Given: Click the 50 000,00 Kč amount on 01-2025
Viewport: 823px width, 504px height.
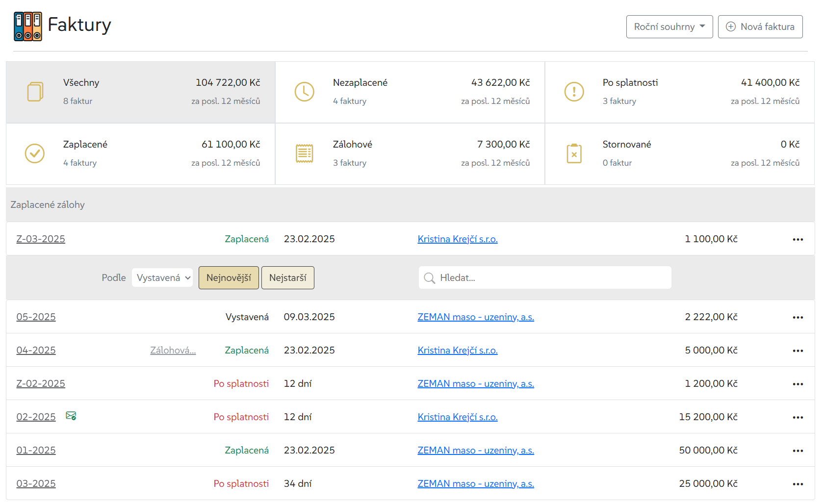Looking at the screenshot, I should tap(708, 450).
